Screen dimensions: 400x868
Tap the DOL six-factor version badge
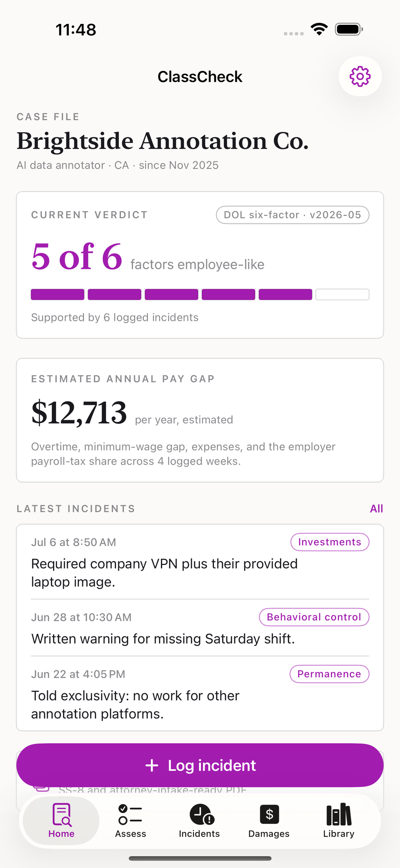tap(293, 215)
